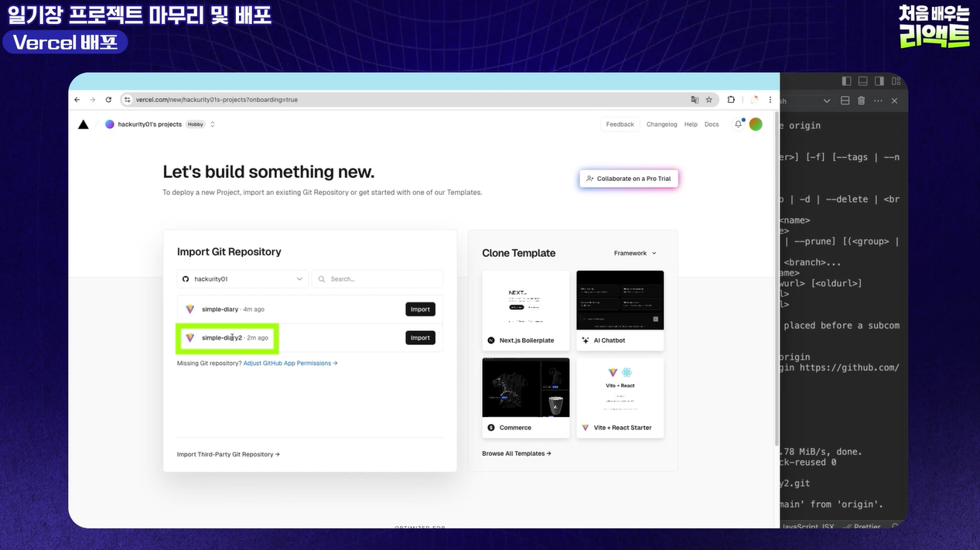The width and height of the screenshot is (980, 550).
Task: Click the Clone Template heading
Action: click(519, 253)
